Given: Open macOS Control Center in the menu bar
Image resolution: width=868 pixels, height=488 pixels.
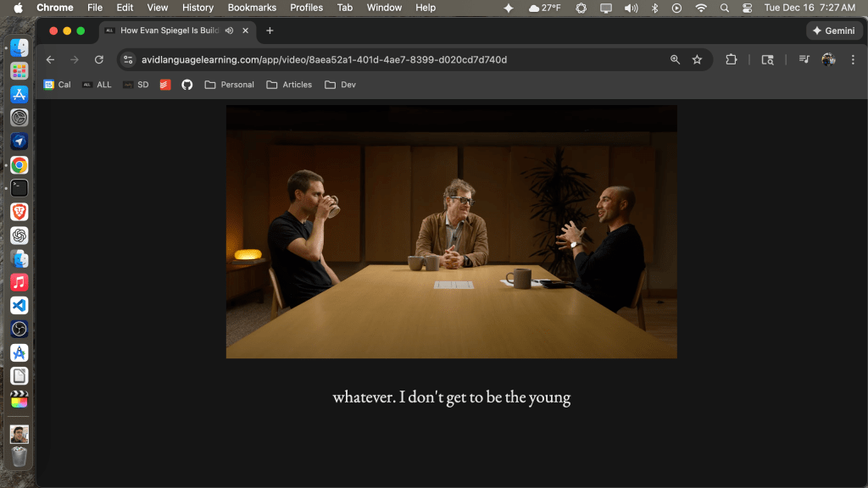Looking at the screenshot, I should [x=747, y=8].
